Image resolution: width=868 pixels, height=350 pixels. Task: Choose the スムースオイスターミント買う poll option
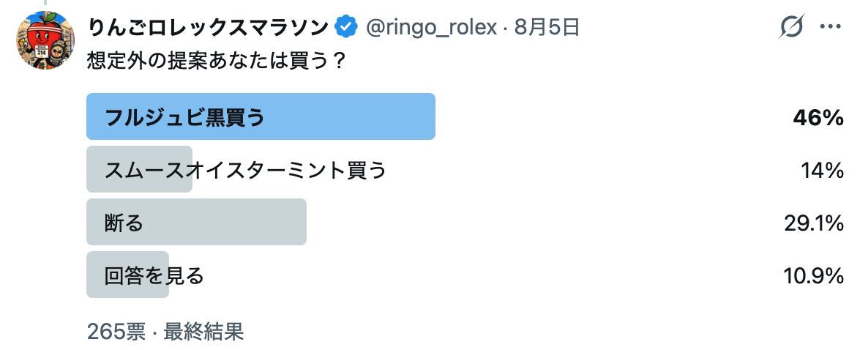tap(465, 169)
